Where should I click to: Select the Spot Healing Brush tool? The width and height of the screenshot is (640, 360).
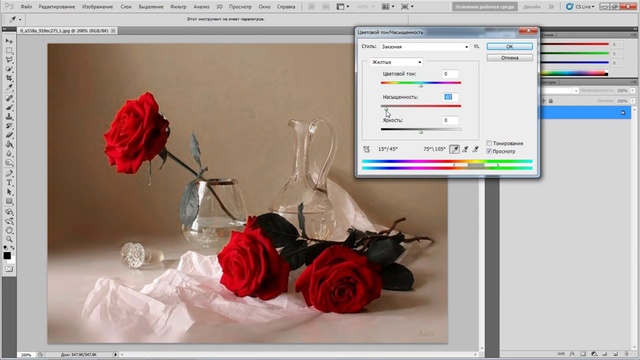(x=9, y=98)
